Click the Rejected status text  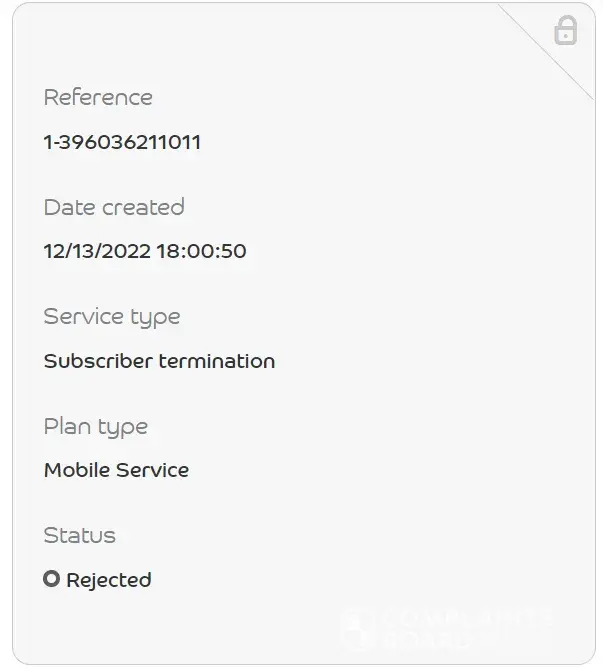click(109, 580)
